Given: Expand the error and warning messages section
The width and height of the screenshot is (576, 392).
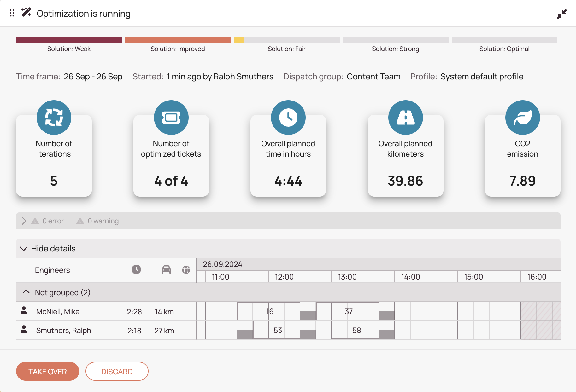Looking at the screenshot, I should click(24, 221).
